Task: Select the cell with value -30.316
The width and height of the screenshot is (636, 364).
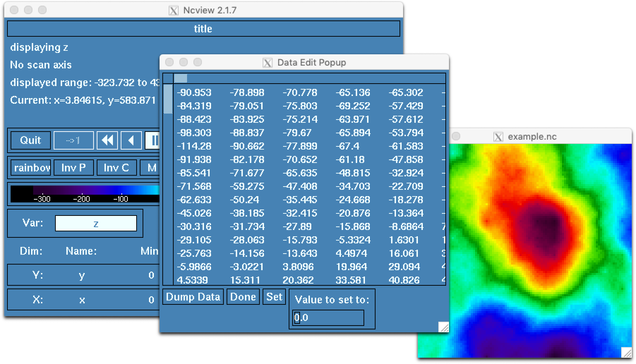Action: pyautogui.click(x=194, y=226)
